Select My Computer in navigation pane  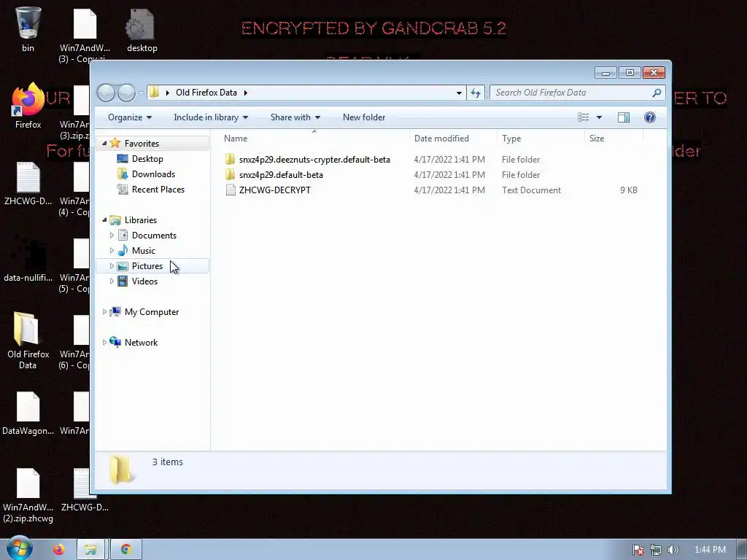point(152,312)
